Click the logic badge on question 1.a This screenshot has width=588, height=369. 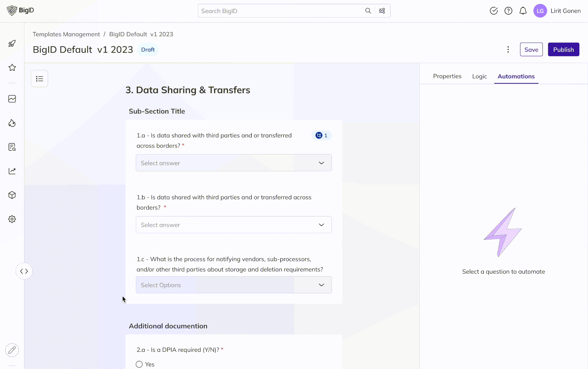321,136
